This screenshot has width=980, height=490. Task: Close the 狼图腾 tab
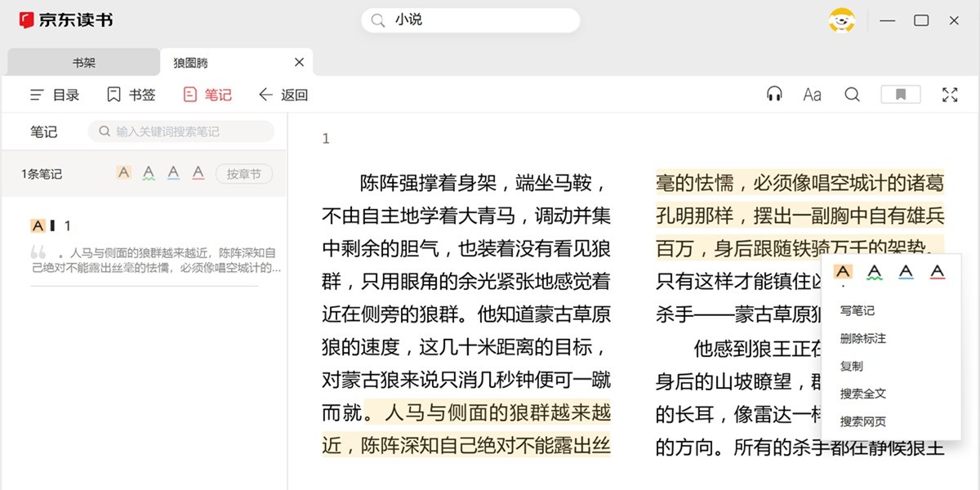(299, 62)
